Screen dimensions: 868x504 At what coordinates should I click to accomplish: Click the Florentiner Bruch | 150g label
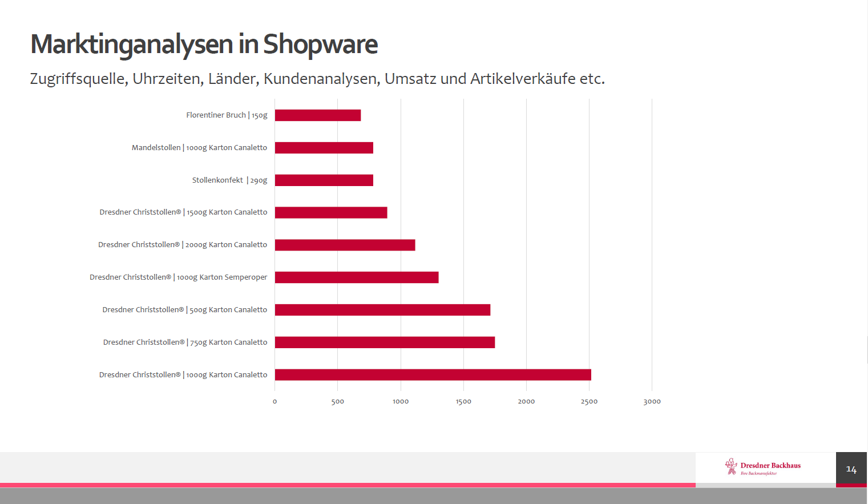point(227,115)
